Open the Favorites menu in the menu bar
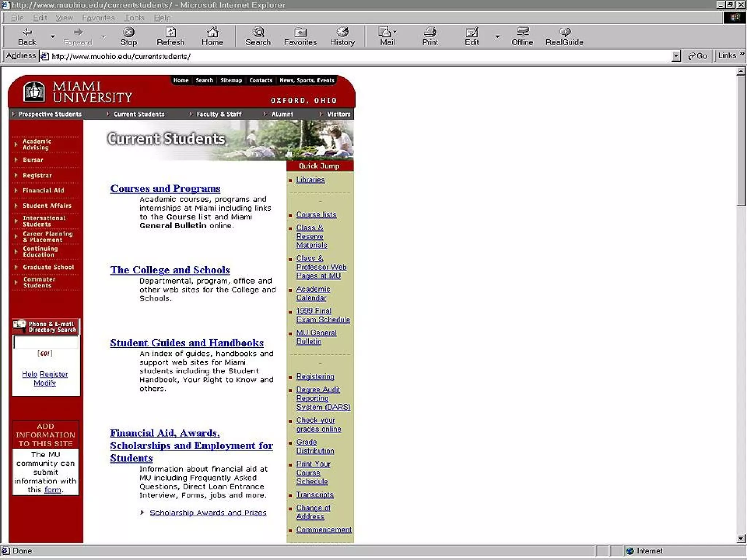747x560 pixels. 98,17
